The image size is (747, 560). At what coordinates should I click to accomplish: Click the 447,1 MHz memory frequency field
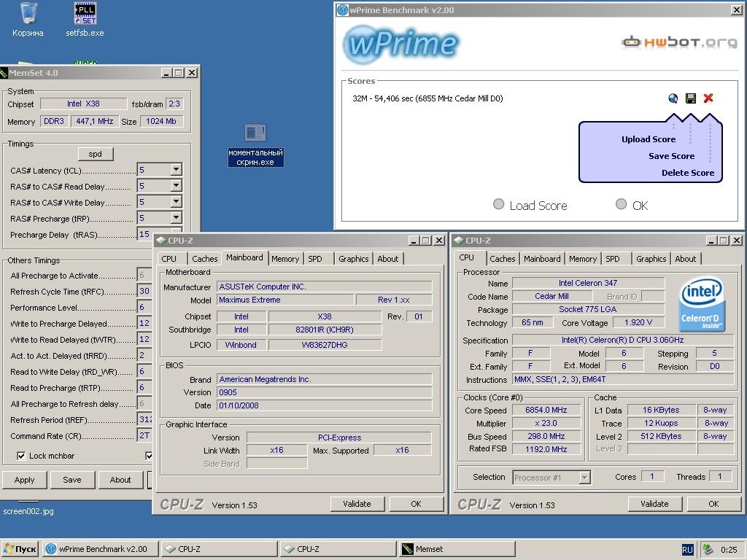click(x=94, y=122)
